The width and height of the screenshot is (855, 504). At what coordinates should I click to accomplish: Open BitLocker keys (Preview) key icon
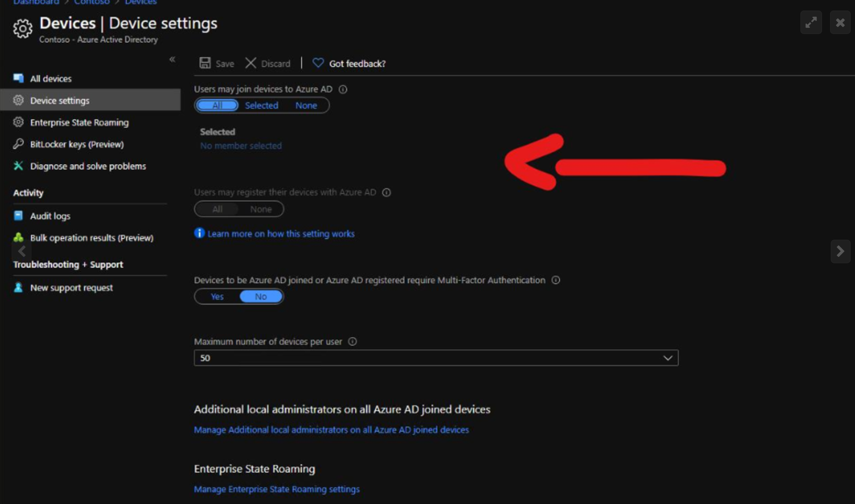pos(18,144)
